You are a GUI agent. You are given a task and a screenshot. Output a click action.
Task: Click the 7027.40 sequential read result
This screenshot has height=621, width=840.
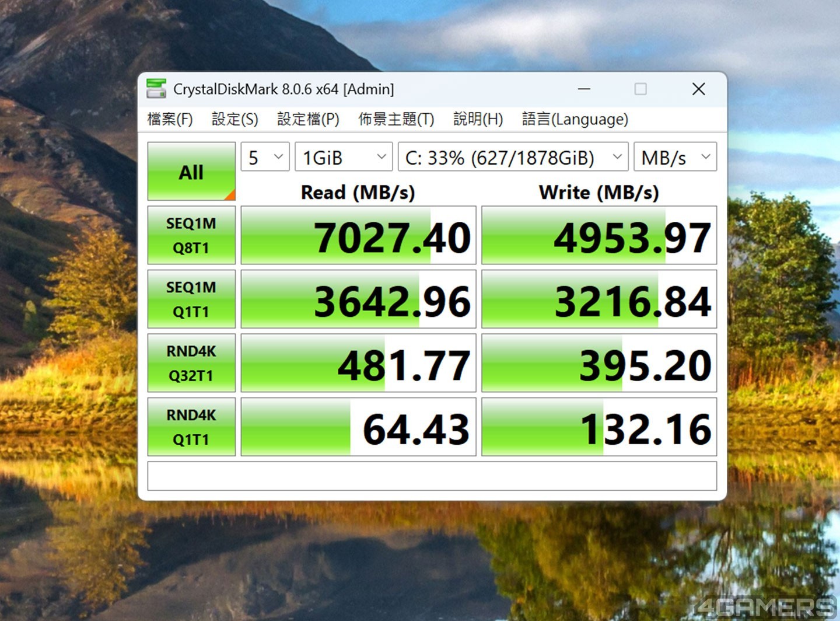[359, 235]
